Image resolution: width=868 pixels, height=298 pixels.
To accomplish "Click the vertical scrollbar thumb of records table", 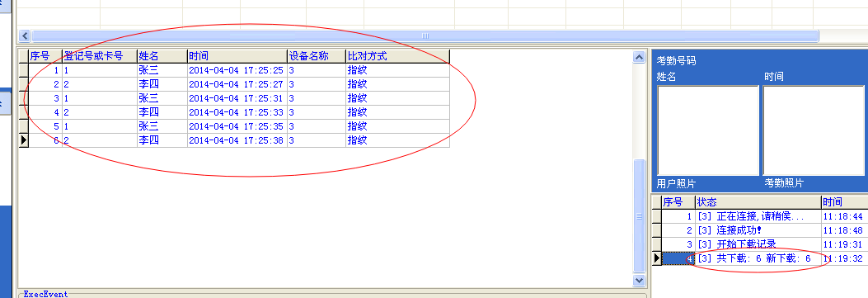I will pos(640,216).
